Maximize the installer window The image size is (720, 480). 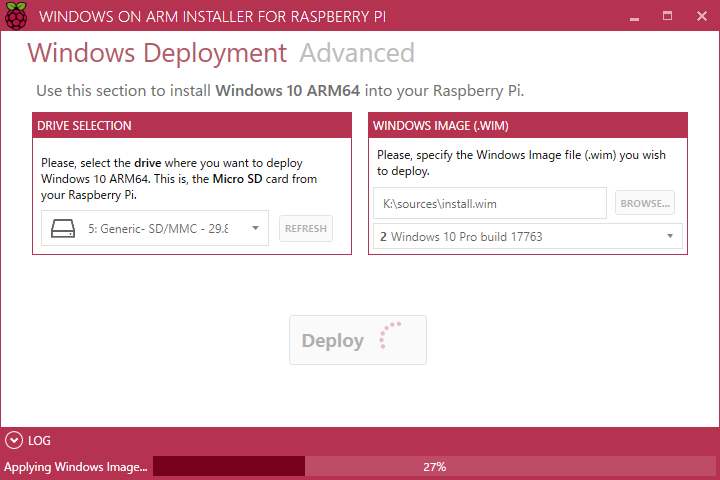click(667, 16)
